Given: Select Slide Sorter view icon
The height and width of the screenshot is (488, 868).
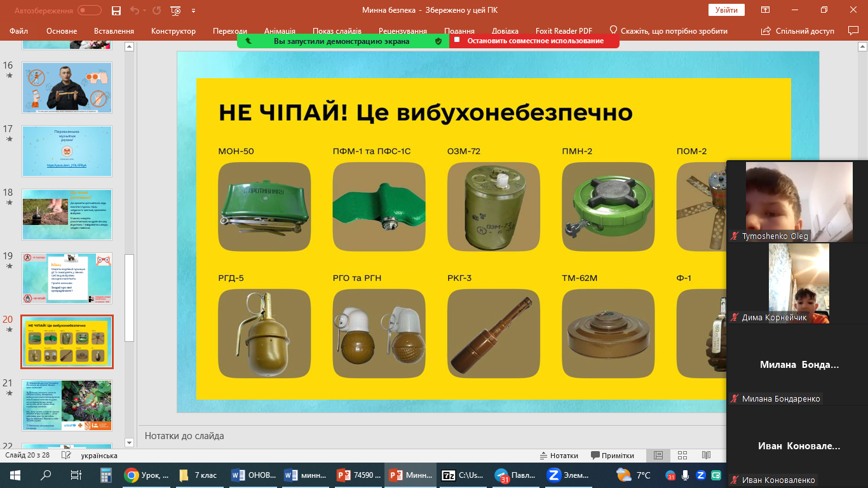Looking at the screenshot, I should pos(682,456).
